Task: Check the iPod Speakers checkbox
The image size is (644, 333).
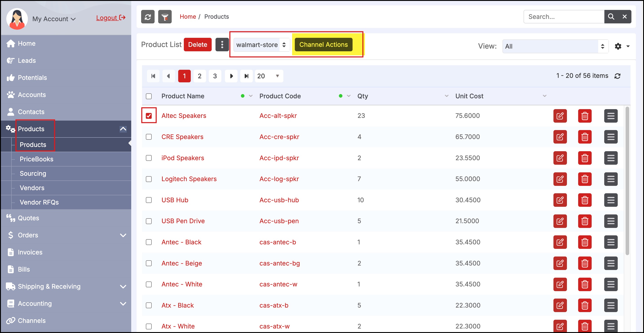Action: coord(149,158)
